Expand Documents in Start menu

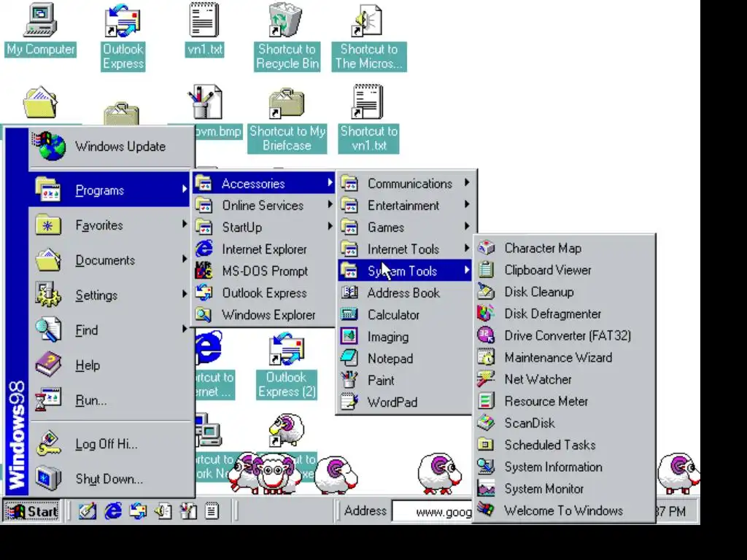click(110, 260)
